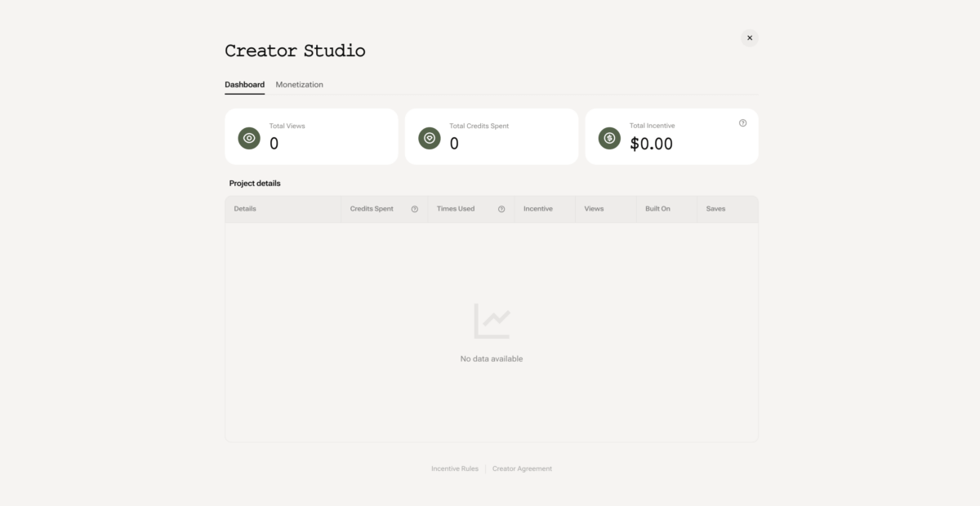The height and width of the screenshot is (506, 980).
Task: Close the Creator Studio dialog
Action: tap(749, 38)
